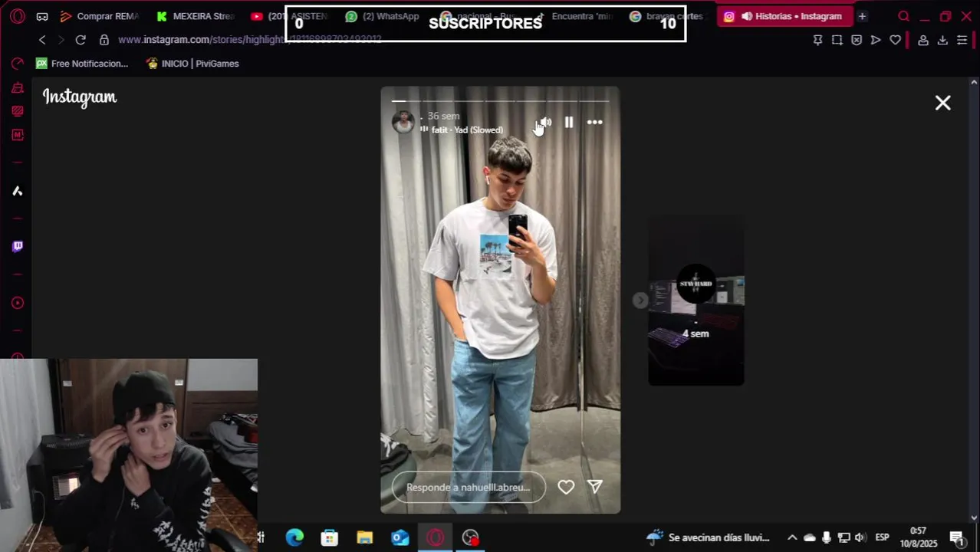The image size is (980, 552).
Task: Go to next story with arrow chevron
Action: coord(640,301)
